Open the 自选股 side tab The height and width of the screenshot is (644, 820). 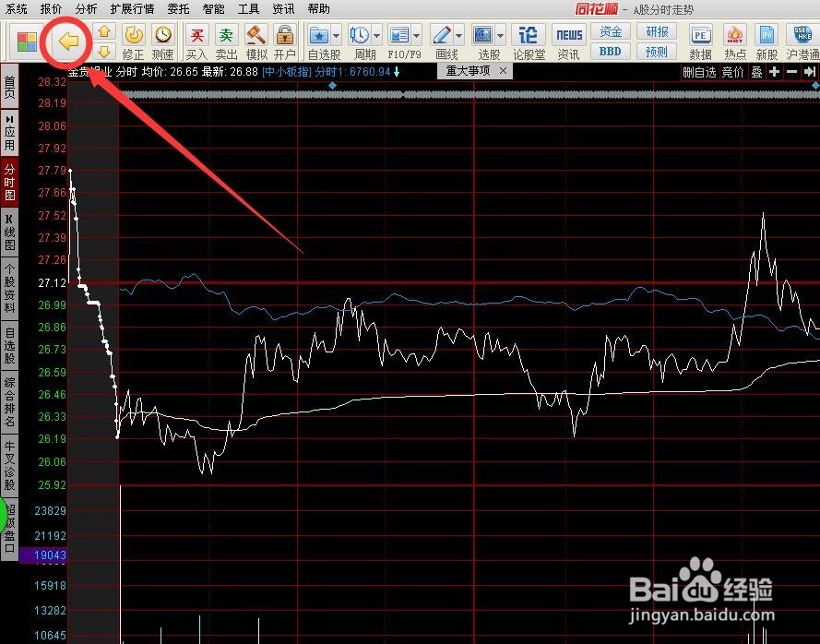(x=9, y=345)
